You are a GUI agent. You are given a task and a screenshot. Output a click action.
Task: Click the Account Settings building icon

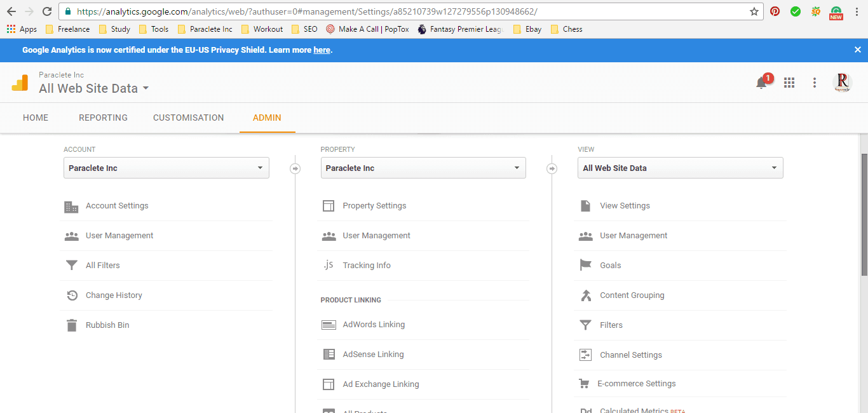pos(71,207)
